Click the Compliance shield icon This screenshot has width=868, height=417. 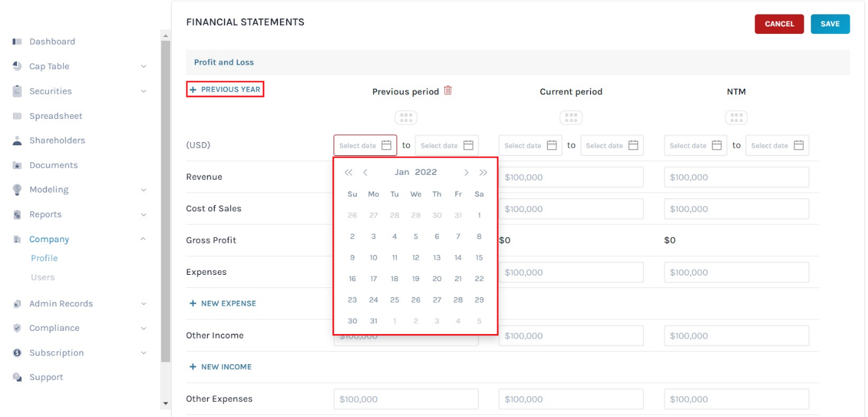click(x=18, y=328)
